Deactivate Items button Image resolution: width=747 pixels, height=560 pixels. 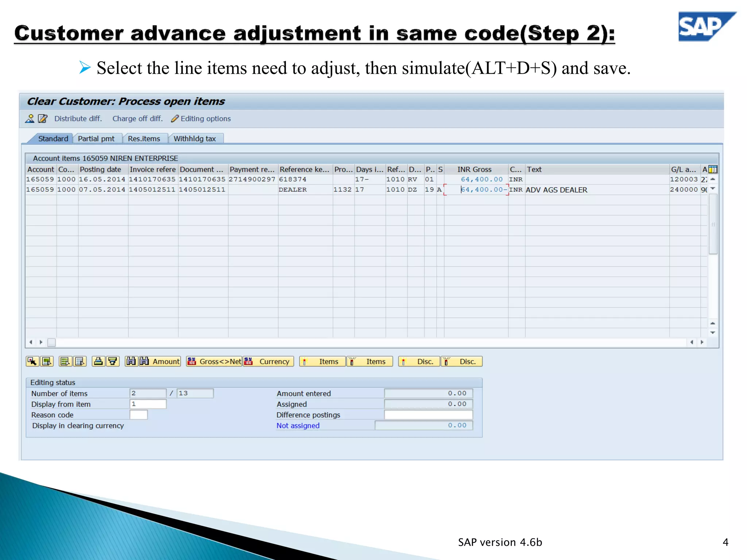pos(369,361)
